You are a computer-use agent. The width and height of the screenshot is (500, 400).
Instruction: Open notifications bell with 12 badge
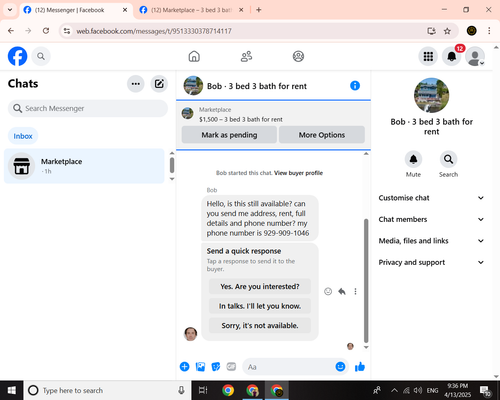452,56
